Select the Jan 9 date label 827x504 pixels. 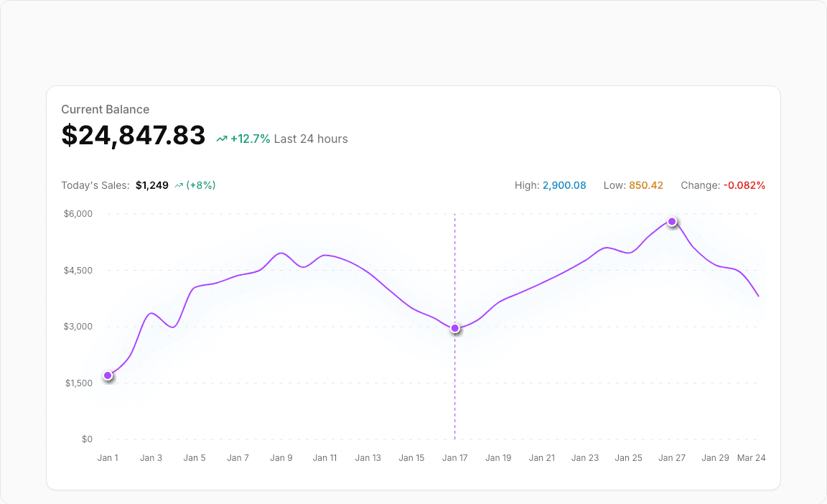point(281,457)
